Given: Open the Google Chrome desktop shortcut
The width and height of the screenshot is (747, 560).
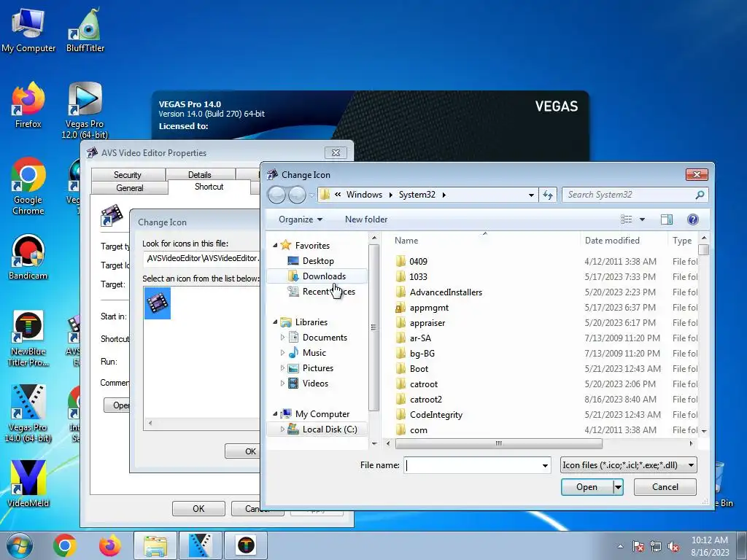Looking at the screenshot, I should click(28, 186).
